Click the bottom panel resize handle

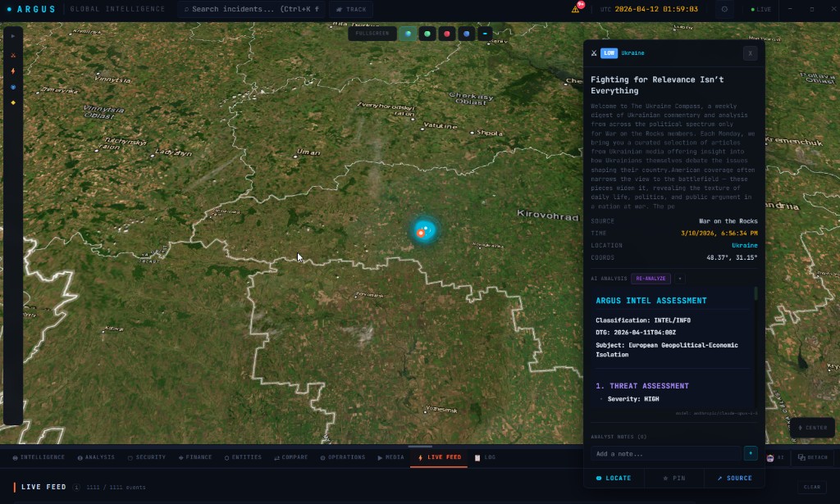(x=420, y=446)
